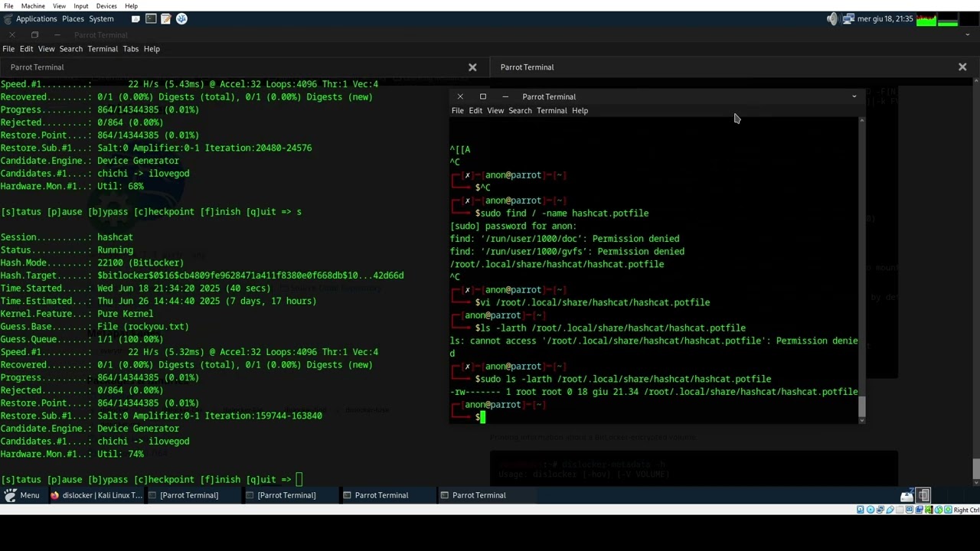Open the small terminal window's title bar dropdown
This screenshot has width=980, height=551.
click(x=854, y=96)
